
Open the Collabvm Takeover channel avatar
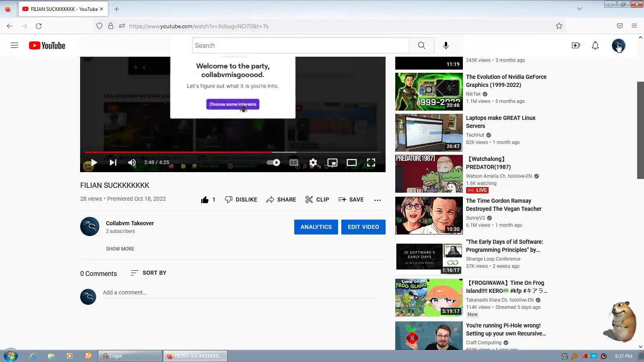pyautogui.click(x=90, y=226)
